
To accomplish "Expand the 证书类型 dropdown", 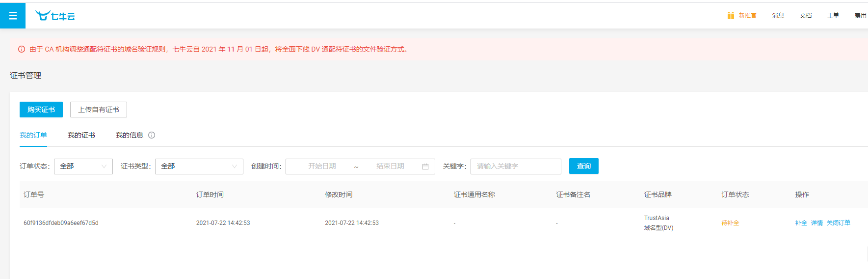I will (x=199, y=167).
